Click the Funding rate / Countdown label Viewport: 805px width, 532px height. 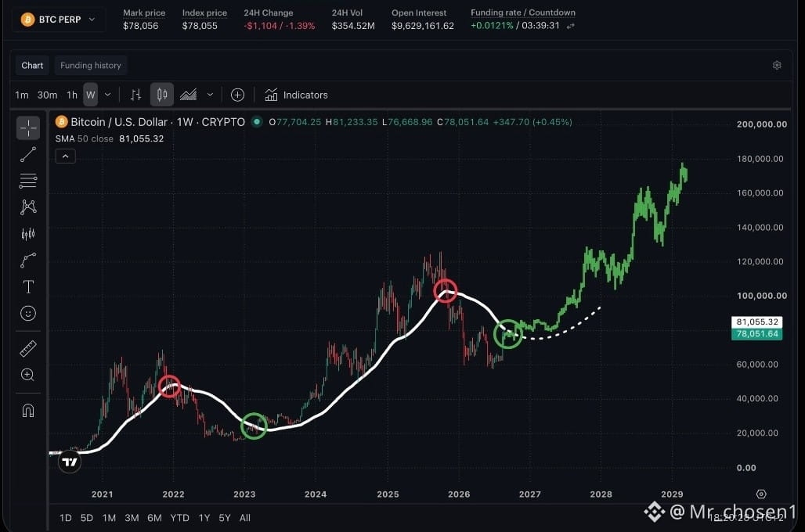click(x=522, y=13)
